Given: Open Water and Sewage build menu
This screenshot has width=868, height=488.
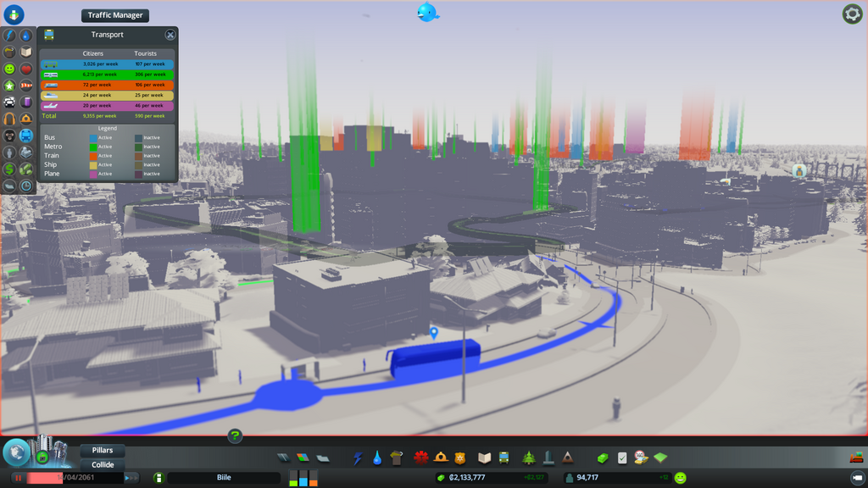Looking at the screenshot, I should click(377, 458).
